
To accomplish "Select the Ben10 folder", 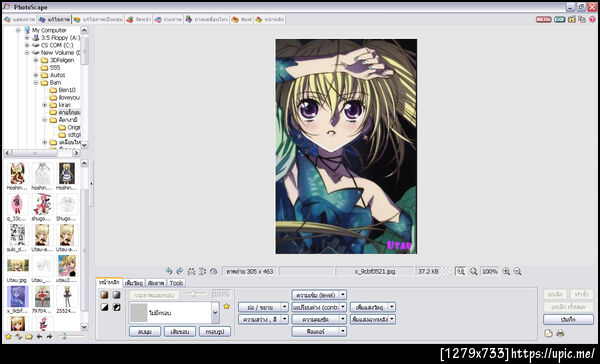I will tap(67, 90).
